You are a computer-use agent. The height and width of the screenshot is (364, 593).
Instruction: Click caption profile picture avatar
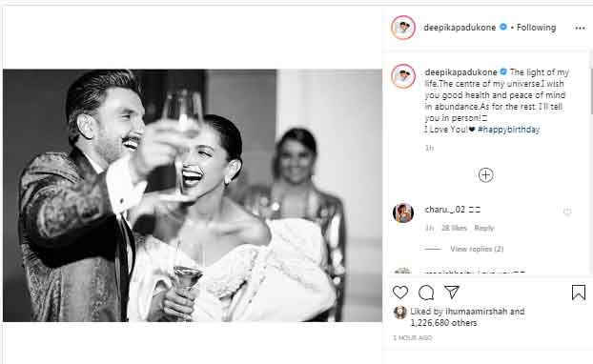403,76
